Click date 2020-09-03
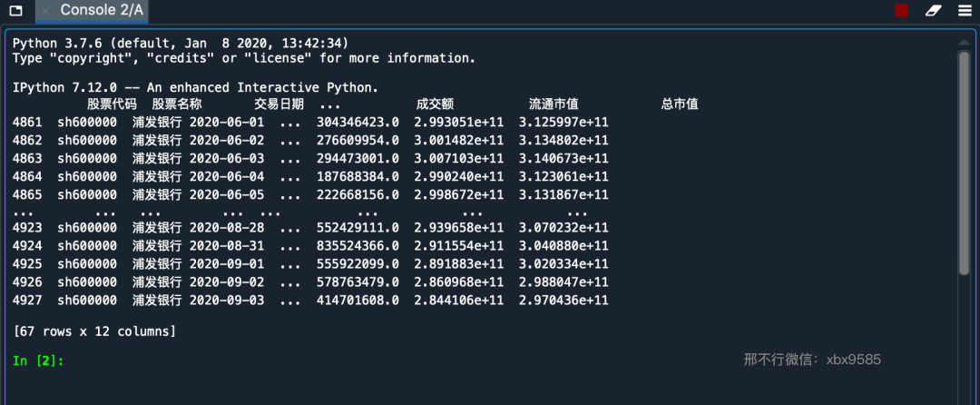 227,301
